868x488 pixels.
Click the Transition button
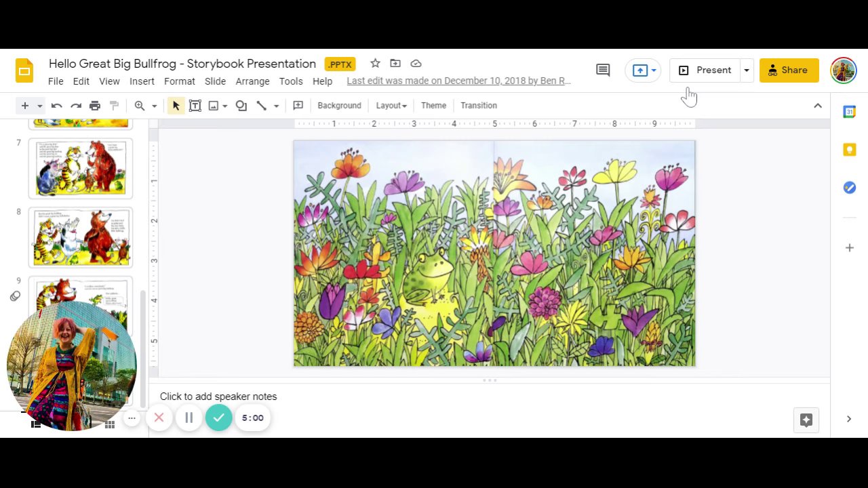(479, 106)
